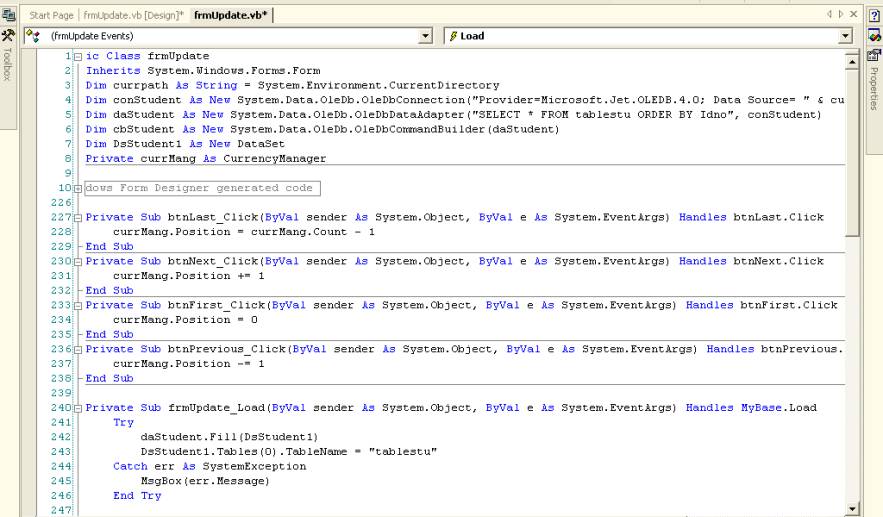Click 'MsgBox(err.Message)' line
Screen dimensions: 883x517
205,481
